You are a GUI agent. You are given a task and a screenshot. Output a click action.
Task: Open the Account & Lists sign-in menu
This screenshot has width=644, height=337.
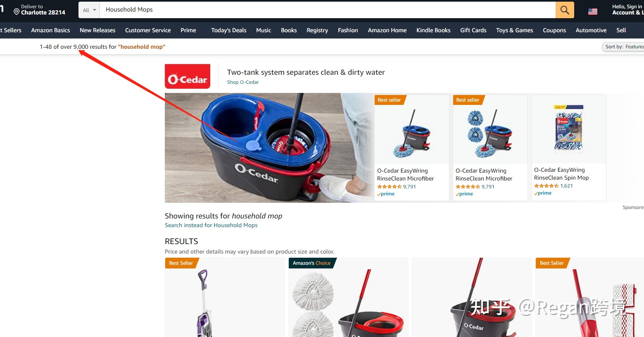click(x=627, y=10)
